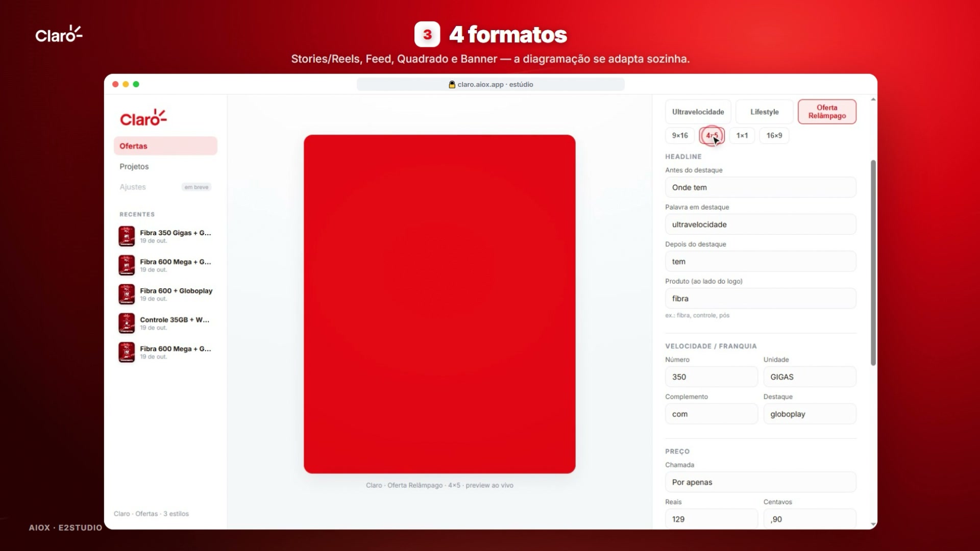
Task: Choose the 1×1 square format
Action: pos(742,135)
